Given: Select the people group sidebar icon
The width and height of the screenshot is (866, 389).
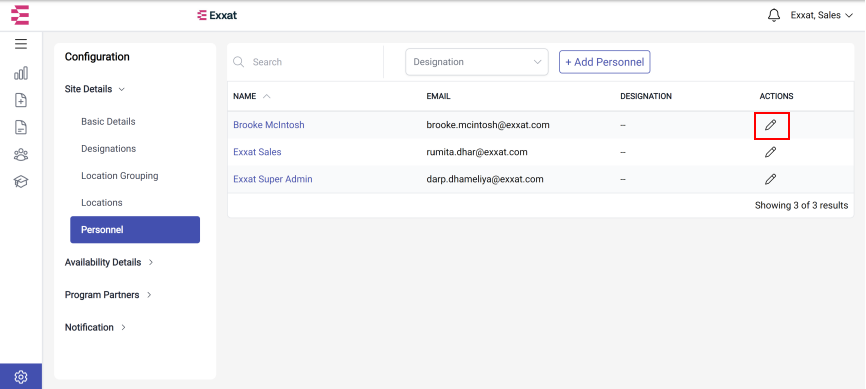Looking at the screenshot, I should point(21,155).
